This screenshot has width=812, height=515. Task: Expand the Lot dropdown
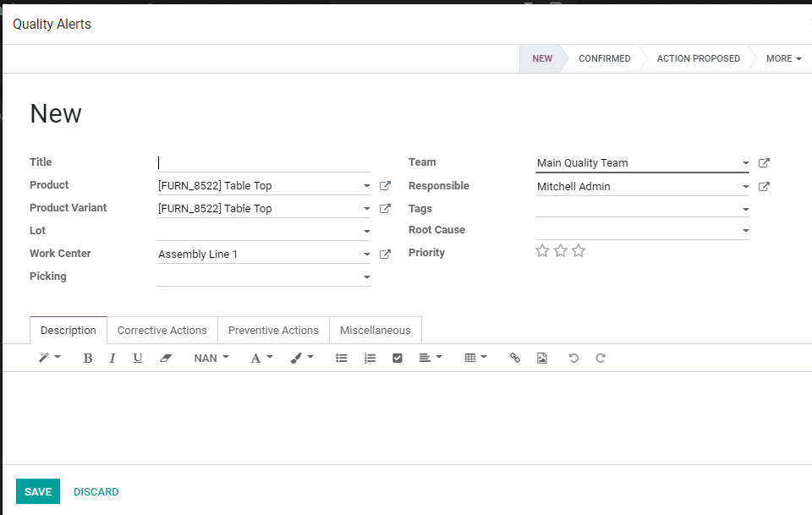[366, 231]
